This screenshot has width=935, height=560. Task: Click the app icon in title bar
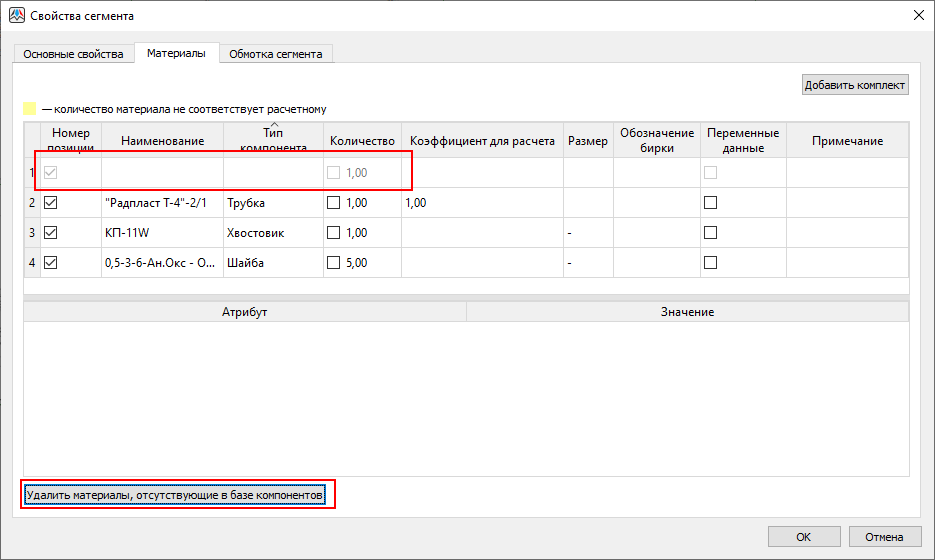click(x=16, y=16)
